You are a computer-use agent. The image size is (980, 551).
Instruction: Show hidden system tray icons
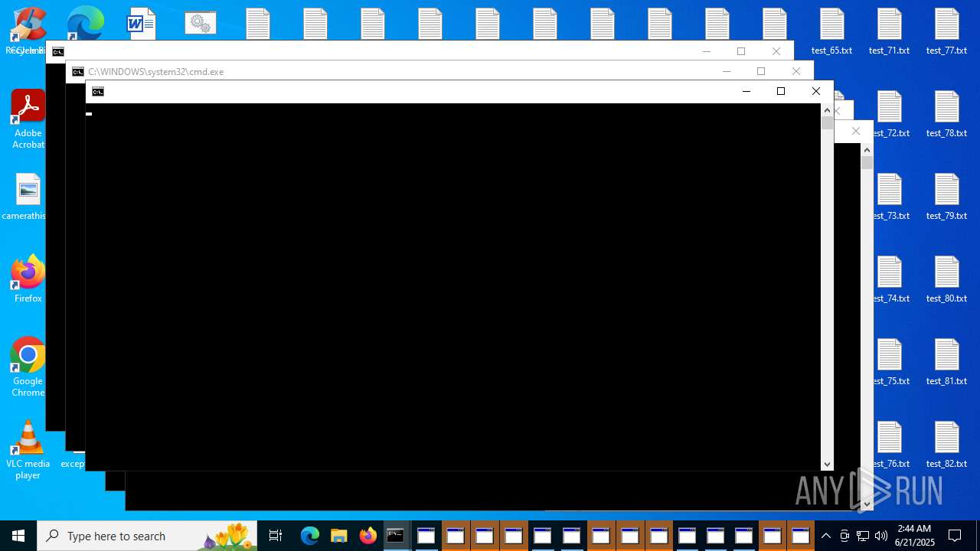tap(825, 536)
